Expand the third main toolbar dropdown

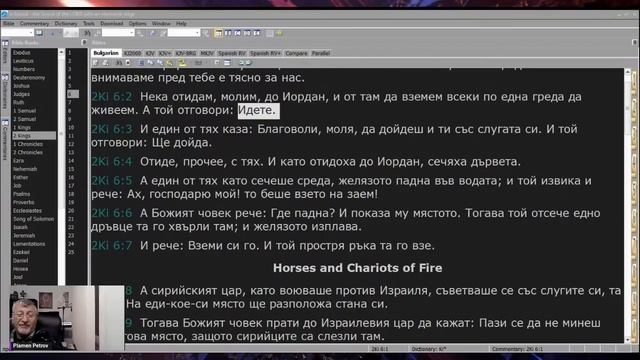point(197,33)
